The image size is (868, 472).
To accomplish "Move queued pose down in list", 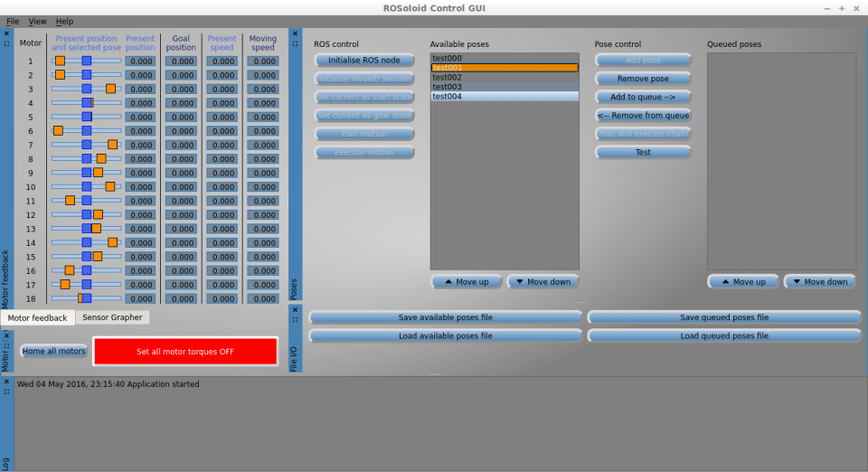I will (819, 281).
